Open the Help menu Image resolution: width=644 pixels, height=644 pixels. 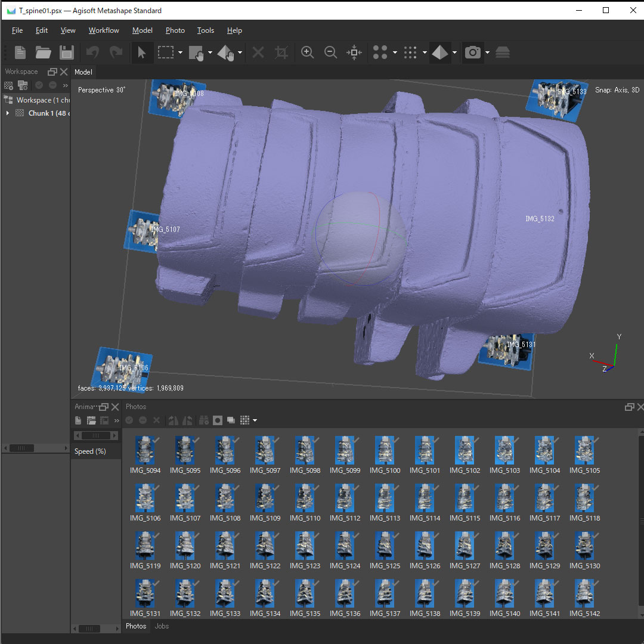pos(234,30)
